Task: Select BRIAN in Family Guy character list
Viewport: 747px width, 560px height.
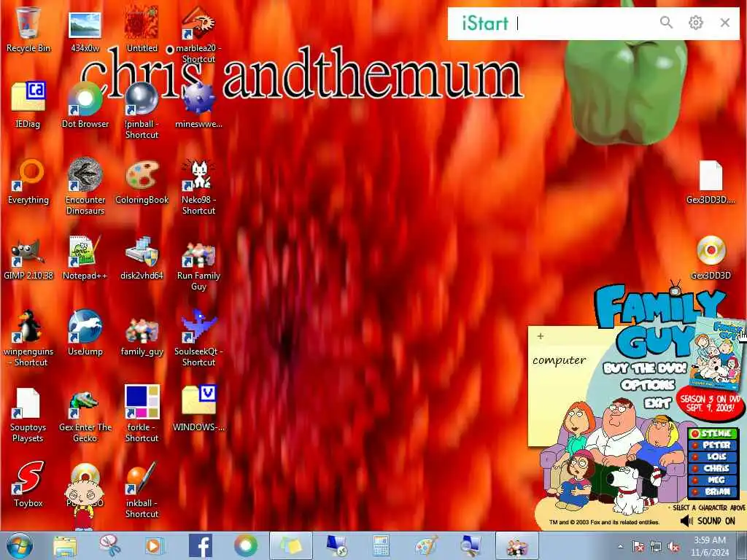Action: click(x=713, y=491)
